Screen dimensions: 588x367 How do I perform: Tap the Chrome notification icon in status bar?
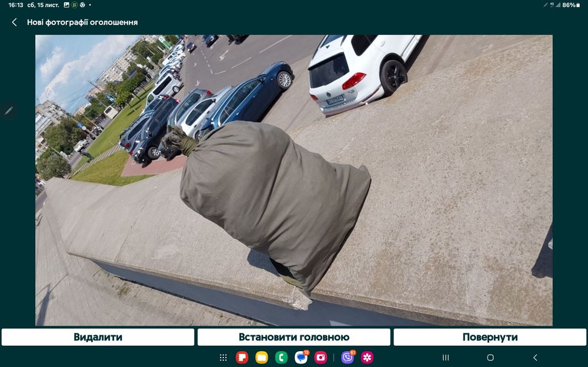click(x=82, y=5)
